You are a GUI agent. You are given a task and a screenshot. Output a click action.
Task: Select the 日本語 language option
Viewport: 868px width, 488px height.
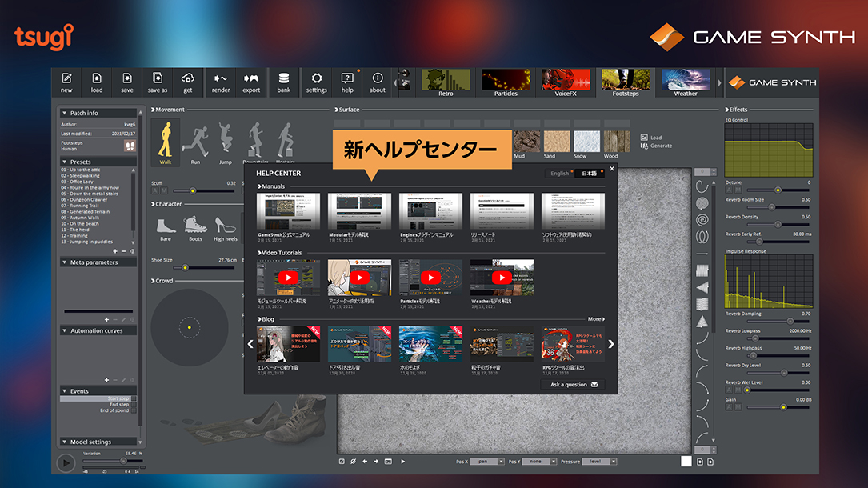(x=589, y=174)
